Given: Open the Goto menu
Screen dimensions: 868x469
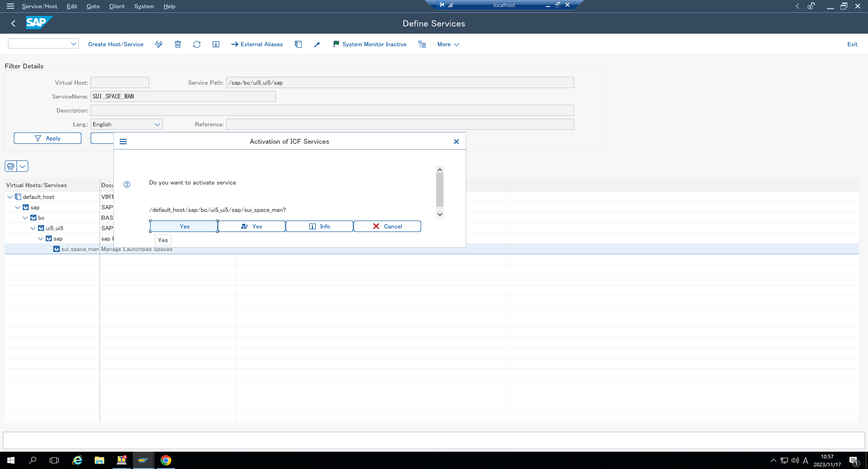Looking at the screenshot, I should point(93,6).
